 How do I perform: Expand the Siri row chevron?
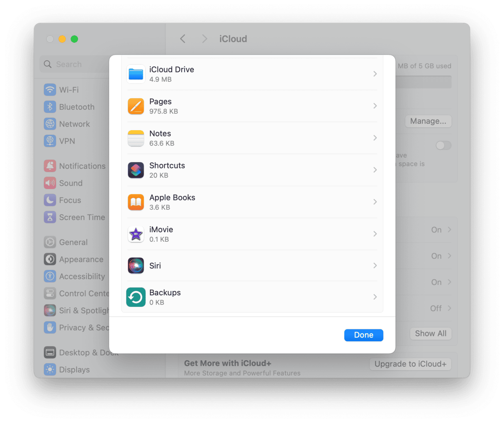(375, 265)
